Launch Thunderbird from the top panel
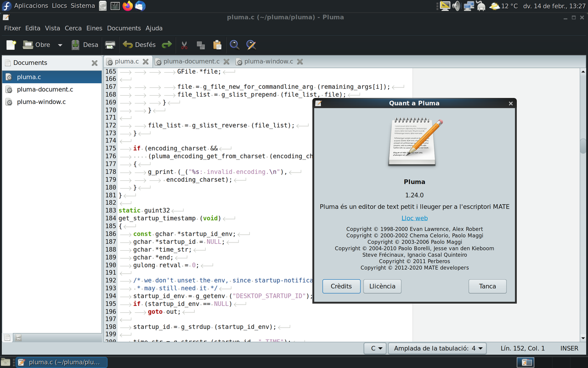This screenshot has width=588, height=368. 140,6
